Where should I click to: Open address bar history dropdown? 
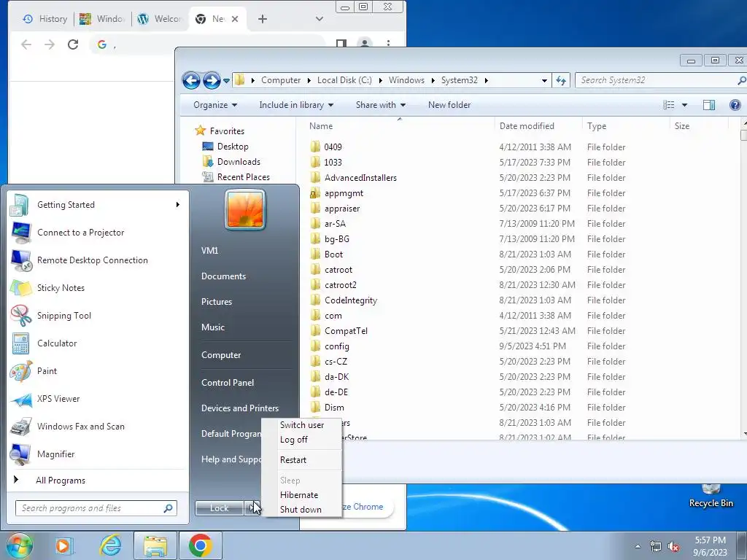pyautogui.click(x=544, y=80)
